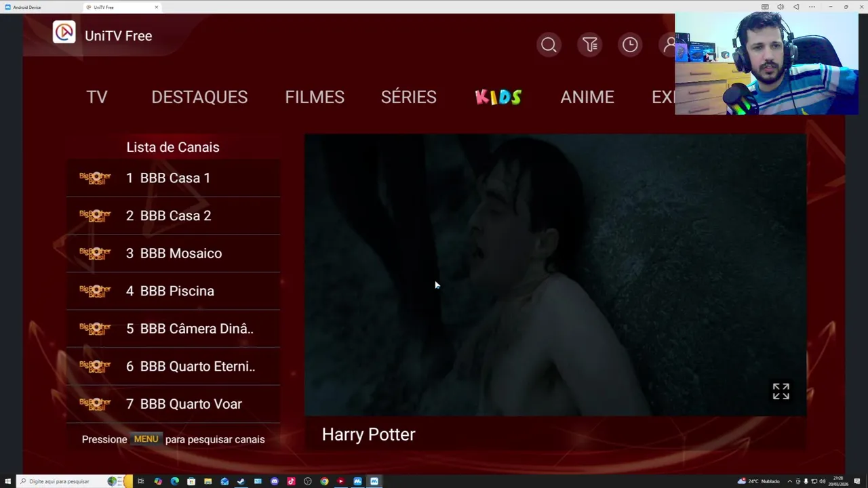Open Task View in the taskbar
Image resolution: width=868 pixels, height=488 pixels.
pyautogui.click(x=140, y=481)
